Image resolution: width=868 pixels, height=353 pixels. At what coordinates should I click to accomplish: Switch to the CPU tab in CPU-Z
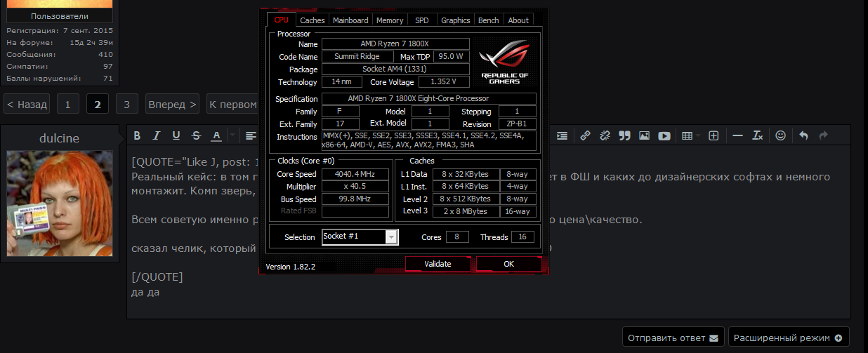(281, 20)
